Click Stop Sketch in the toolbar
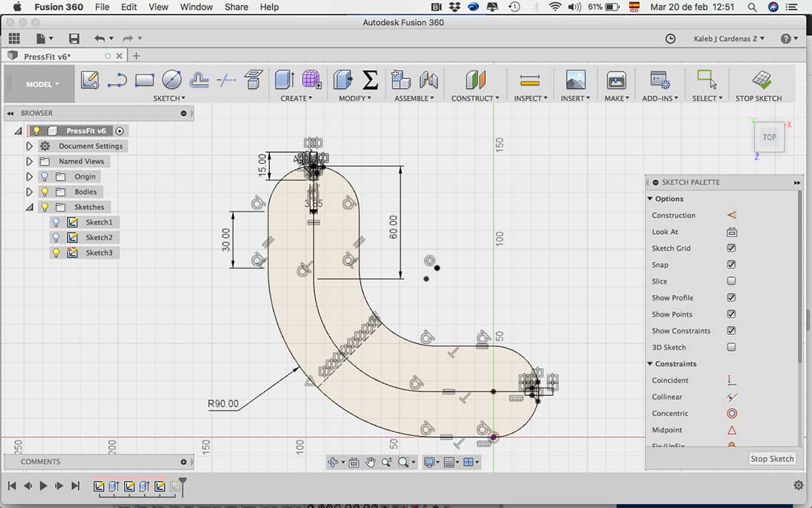This screenshot has height=508, width=812. [x=761, y=81]
